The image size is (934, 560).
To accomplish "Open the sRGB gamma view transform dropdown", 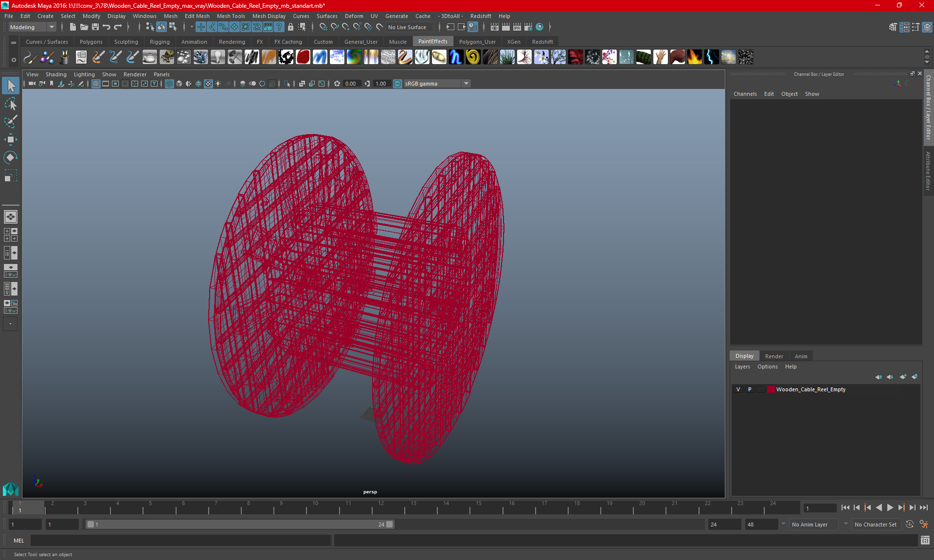I will [x=466, y=84].
